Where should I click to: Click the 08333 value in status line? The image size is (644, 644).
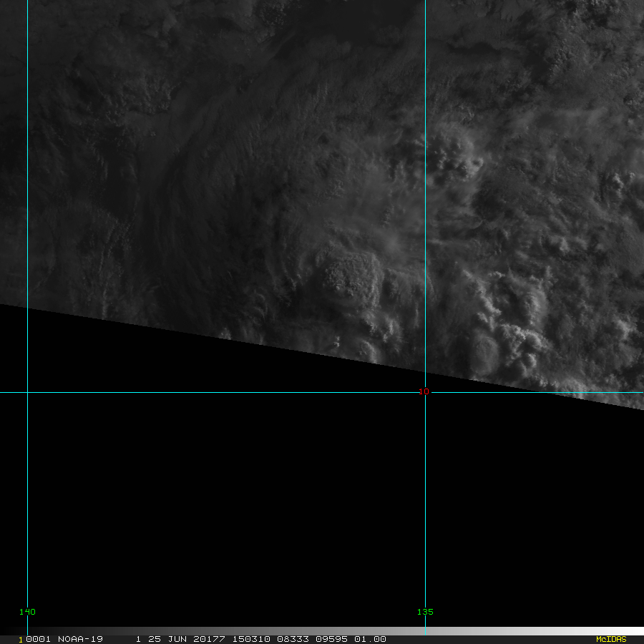point(293,639)
